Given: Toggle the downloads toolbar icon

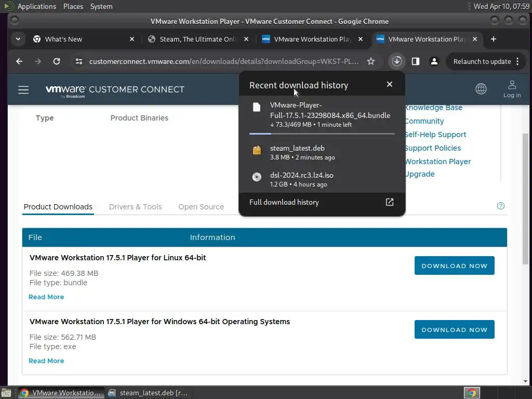Looking at the screenshot, I should pos(396,61).
